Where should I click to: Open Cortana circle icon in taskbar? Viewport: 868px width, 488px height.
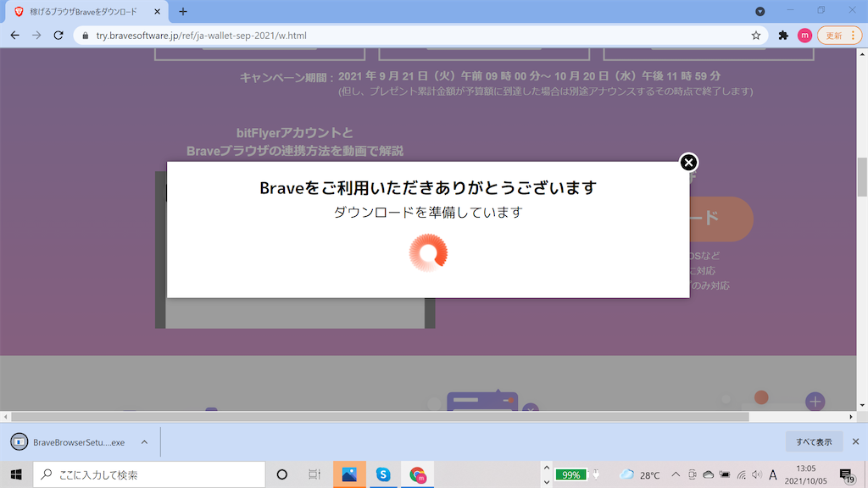coord(281,474)
